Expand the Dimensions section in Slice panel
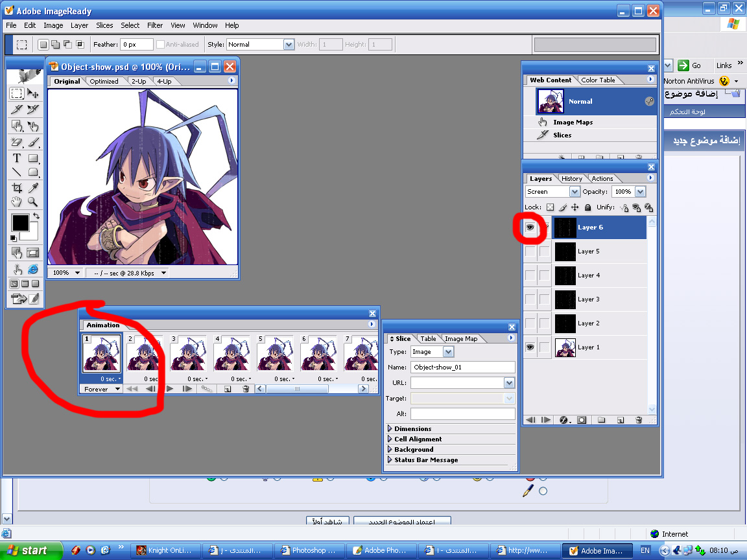This screenshot has height=560, width=747. pos(390,428)
